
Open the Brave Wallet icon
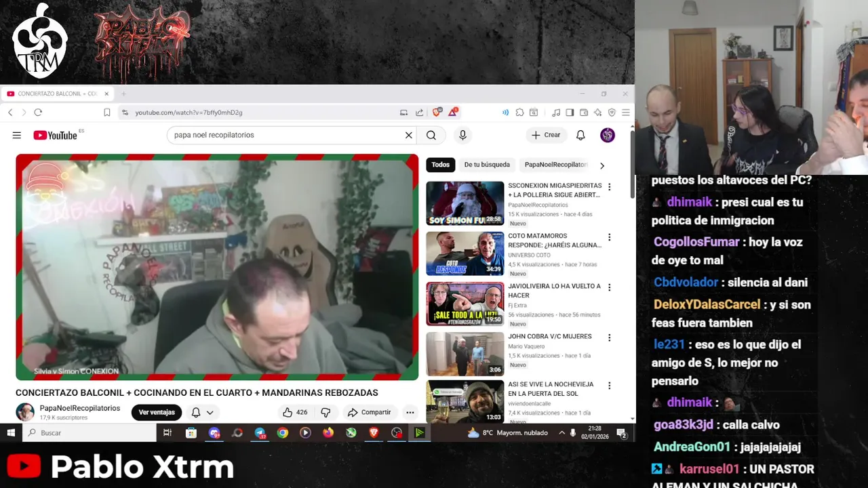583,113
